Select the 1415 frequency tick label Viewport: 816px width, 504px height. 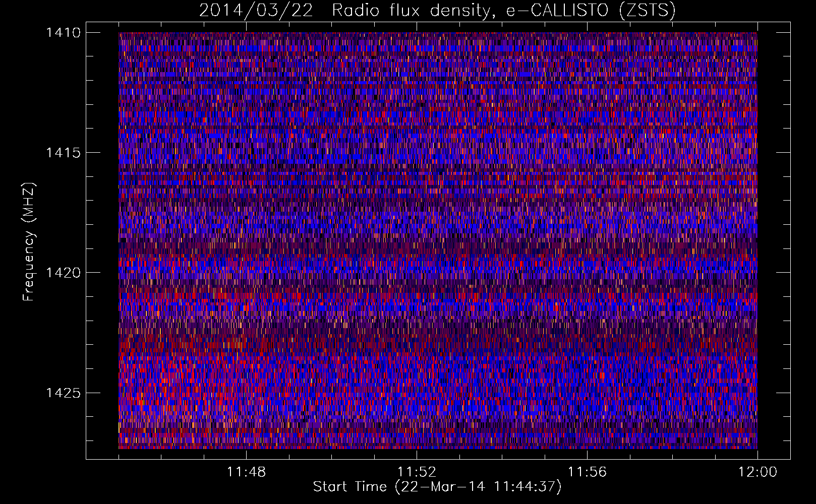coord(64,153)
